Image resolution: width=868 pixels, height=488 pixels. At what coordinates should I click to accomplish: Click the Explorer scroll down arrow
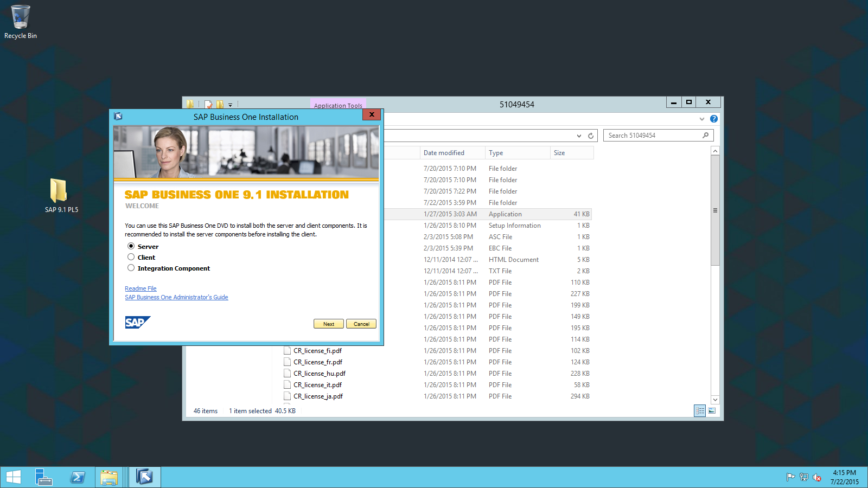[715, 400]
